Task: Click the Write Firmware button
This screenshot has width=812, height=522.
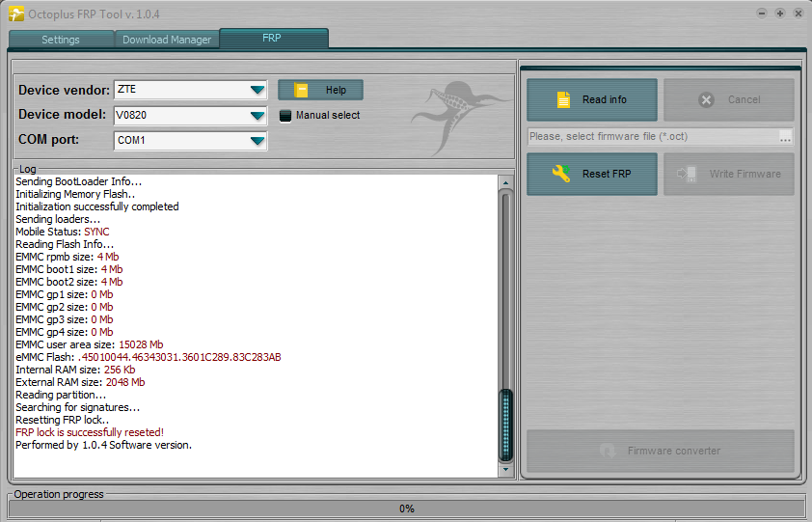Action: coord(729,174)
